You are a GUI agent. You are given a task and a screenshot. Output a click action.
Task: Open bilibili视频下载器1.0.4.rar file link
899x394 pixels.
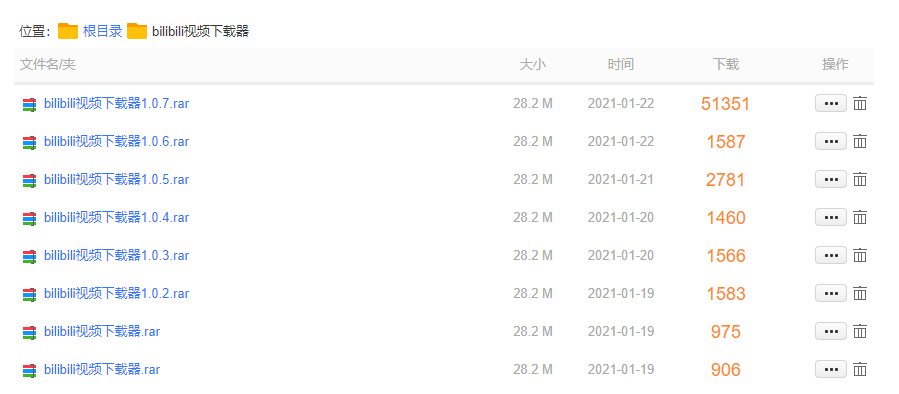pyautogui.click(x=116, y=217)
